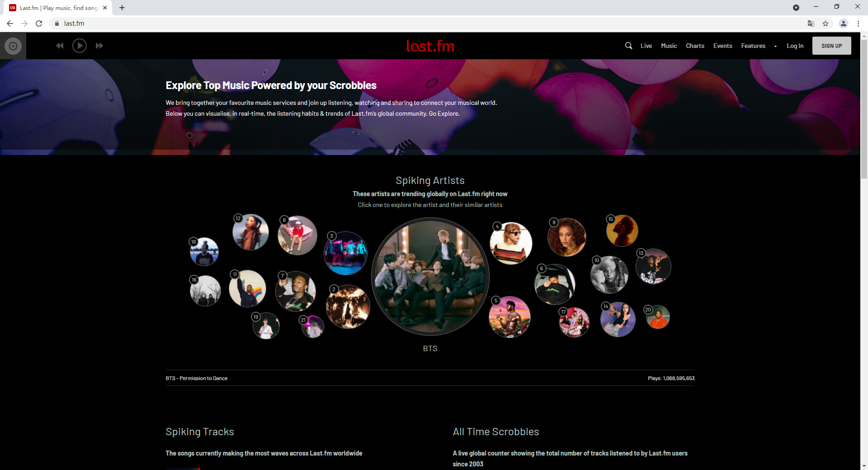Skip to the next track
This screenshot has height=470, width=868.
99,46
